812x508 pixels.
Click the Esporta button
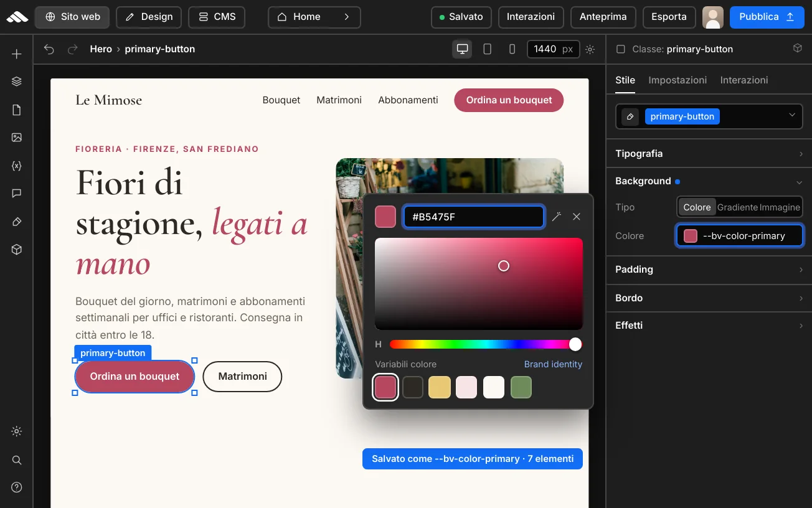pos(669,17)
